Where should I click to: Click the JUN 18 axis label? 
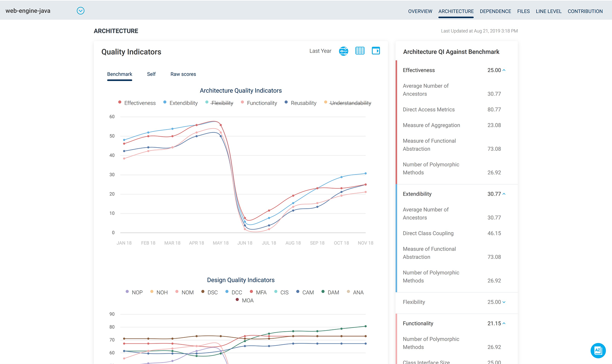[245, 243]
